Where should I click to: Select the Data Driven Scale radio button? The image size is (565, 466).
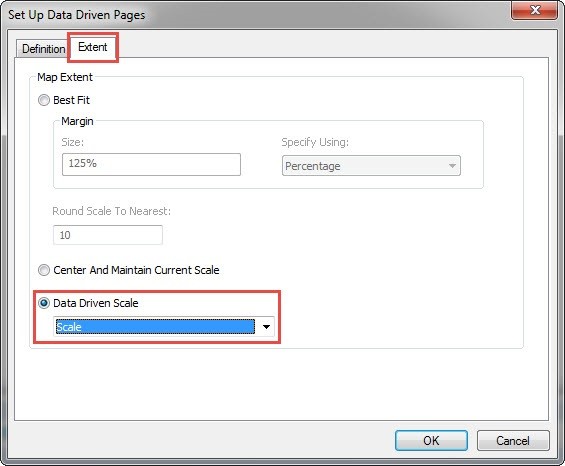point(44,303)
